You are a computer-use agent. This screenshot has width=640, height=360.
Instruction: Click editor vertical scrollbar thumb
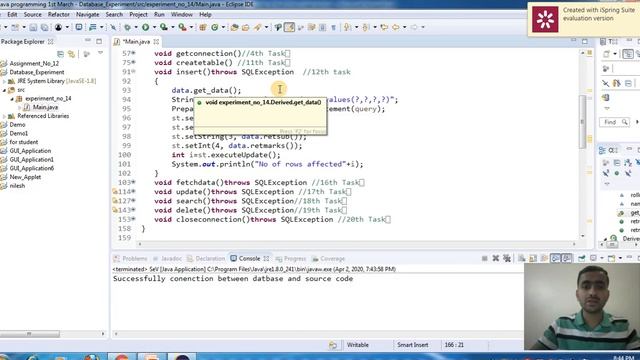click(582, 121)
